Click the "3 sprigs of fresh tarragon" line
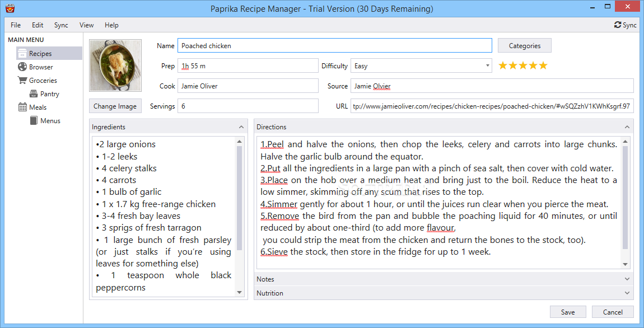This screenshot has width=644, height=328. 148,228
